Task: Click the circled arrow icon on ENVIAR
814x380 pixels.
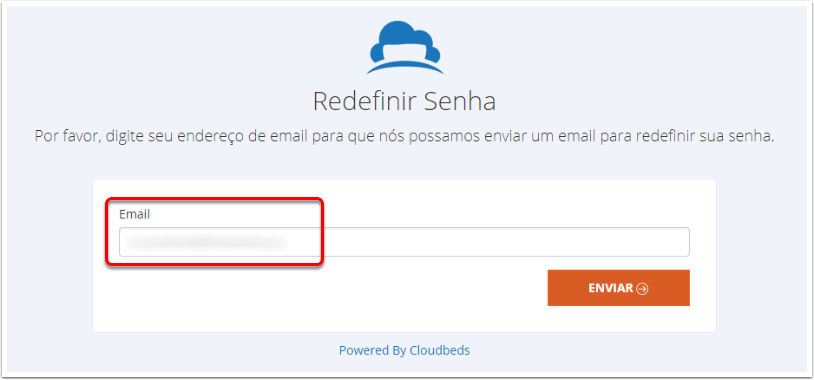Action: tap(642, 289)
